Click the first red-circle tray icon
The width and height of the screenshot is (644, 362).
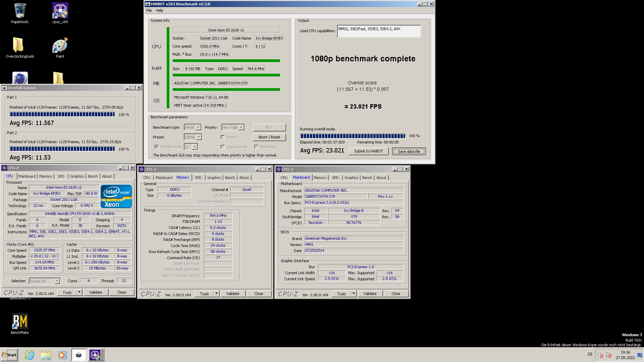click(600, 355)
